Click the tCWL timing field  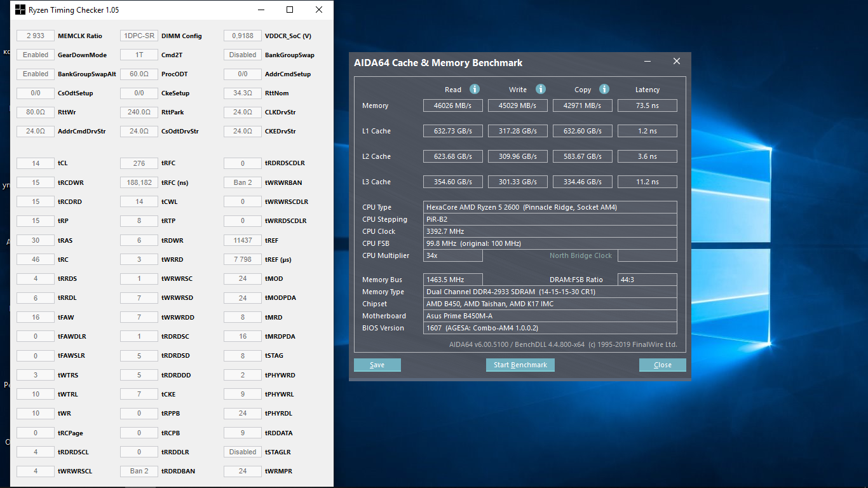[x=139, y=201]
